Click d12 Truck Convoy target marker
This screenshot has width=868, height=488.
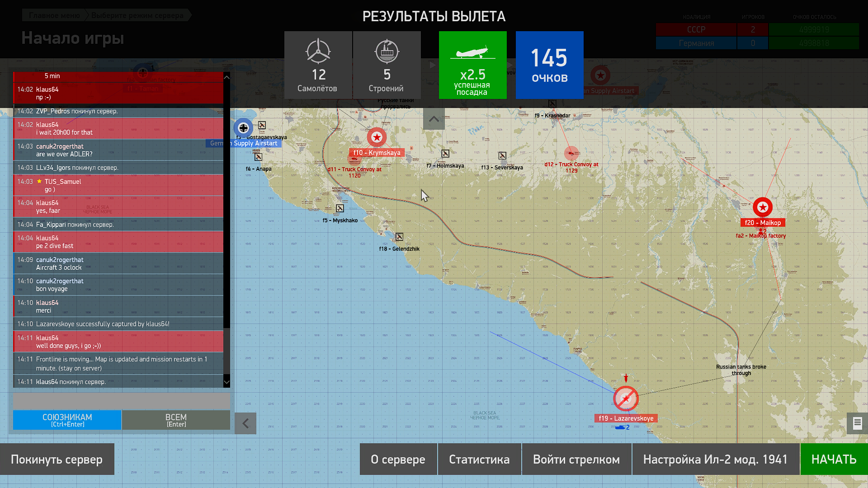[x=571, y=154]
